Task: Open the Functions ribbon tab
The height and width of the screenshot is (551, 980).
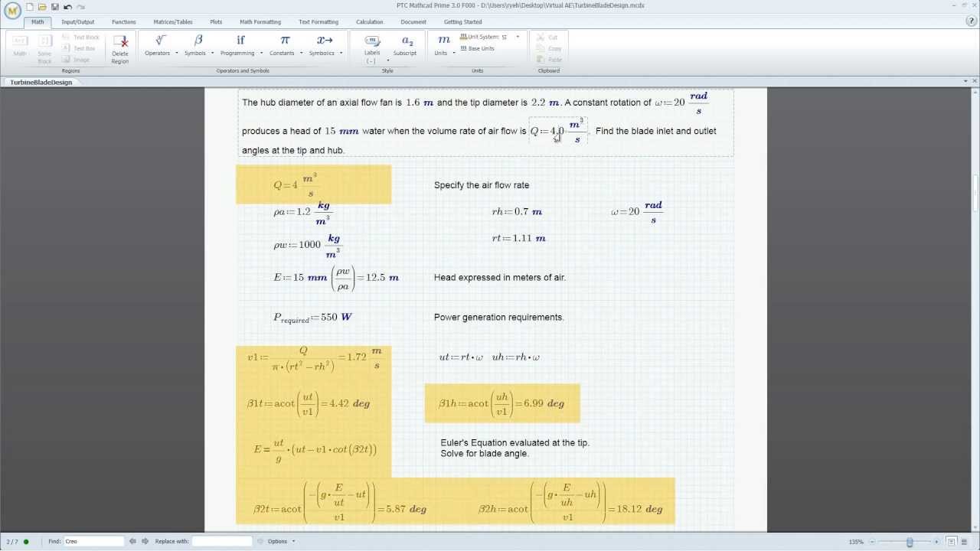Action: pos(124,21)
